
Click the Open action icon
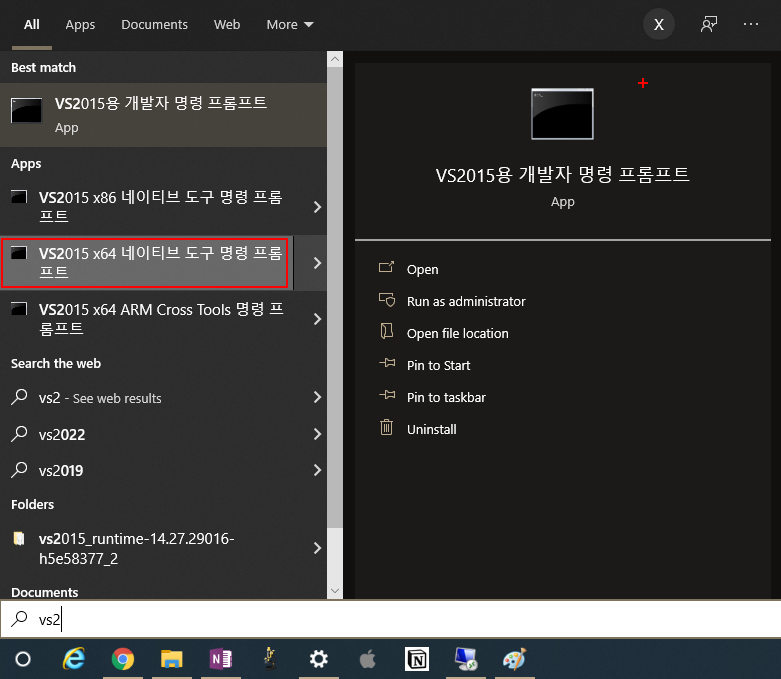pyautogui.click(x=387, y=268)
